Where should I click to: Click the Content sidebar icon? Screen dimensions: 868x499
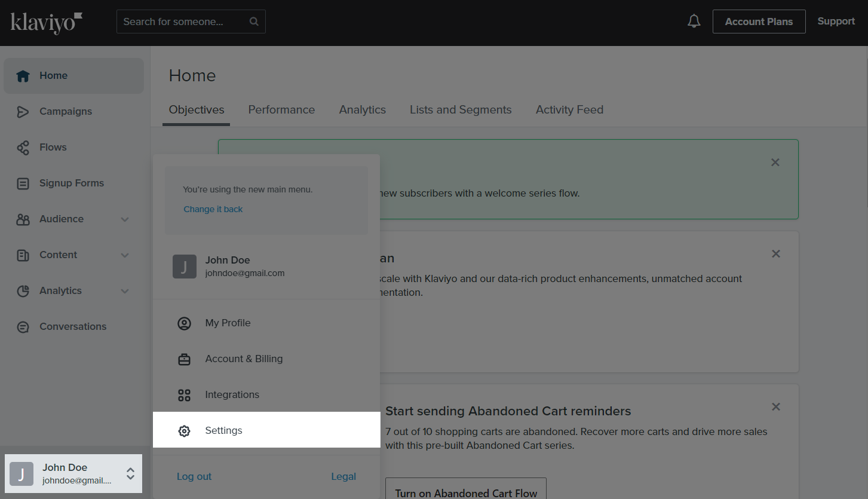click(23, 255)
